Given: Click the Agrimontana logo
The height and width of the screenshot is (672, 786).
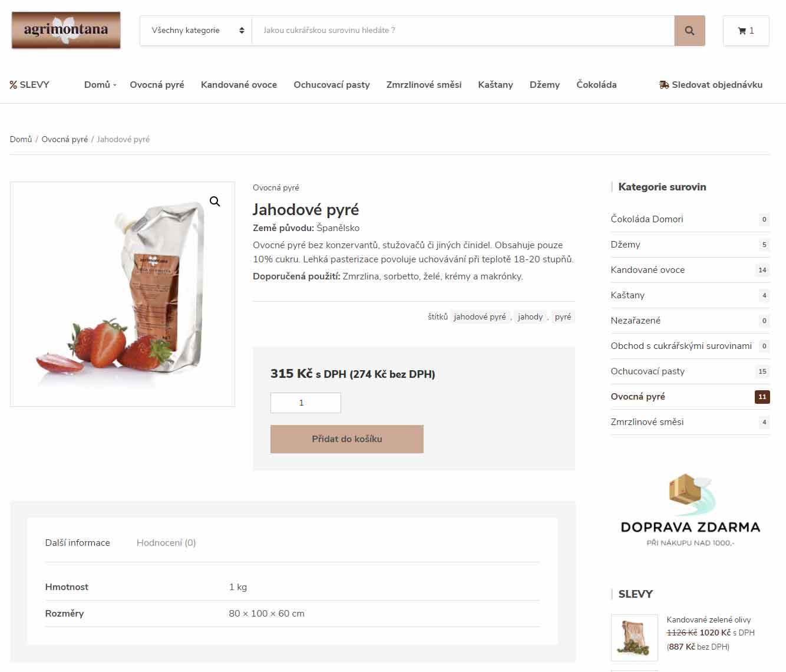Looking at the screenshot, I should tap(66, 30).
